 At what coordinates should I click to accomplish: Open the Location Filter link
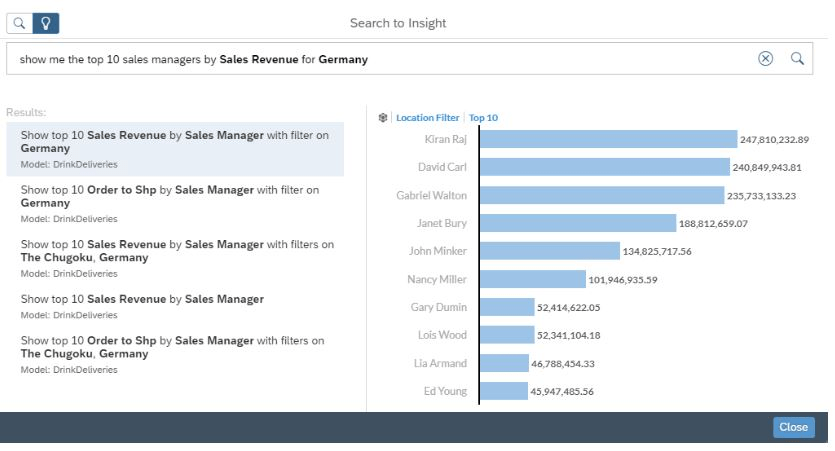point(427,118)
